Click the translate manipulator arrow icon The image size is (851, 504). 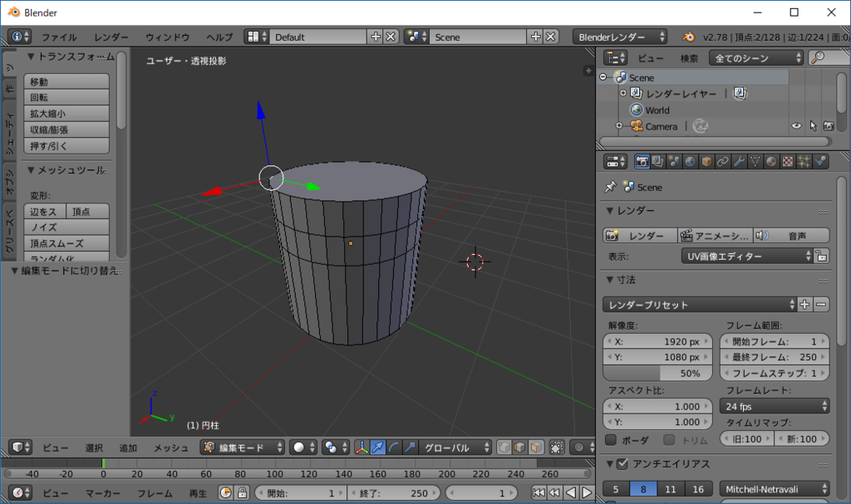pyautogui.click(x=378, y=448)
